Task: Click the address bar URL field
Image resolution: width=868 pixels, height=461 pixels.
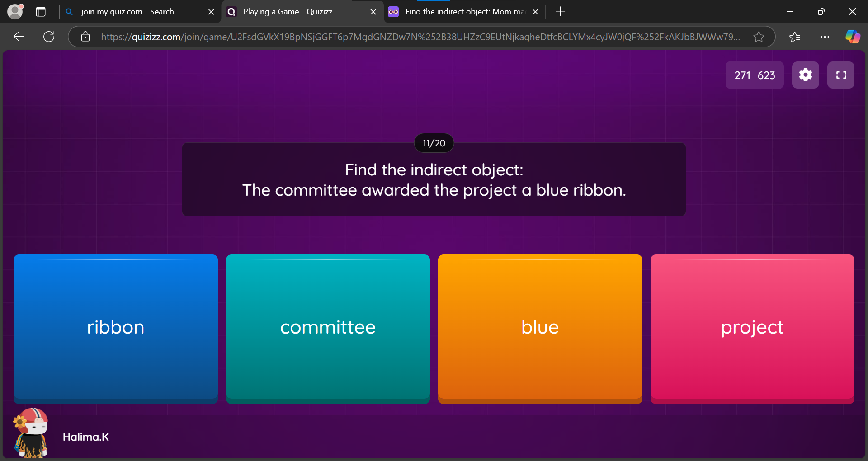Action: [x=407, y=37]
